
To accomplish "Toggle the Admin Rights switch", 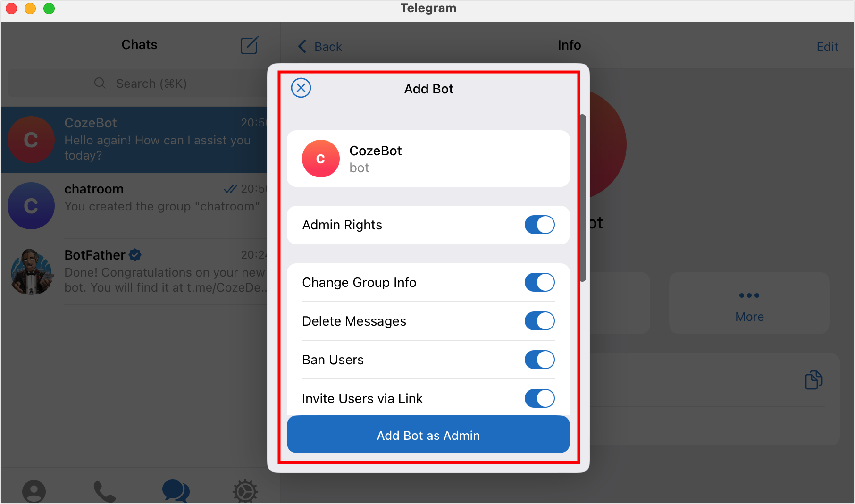I will click(x=539, y=225).
